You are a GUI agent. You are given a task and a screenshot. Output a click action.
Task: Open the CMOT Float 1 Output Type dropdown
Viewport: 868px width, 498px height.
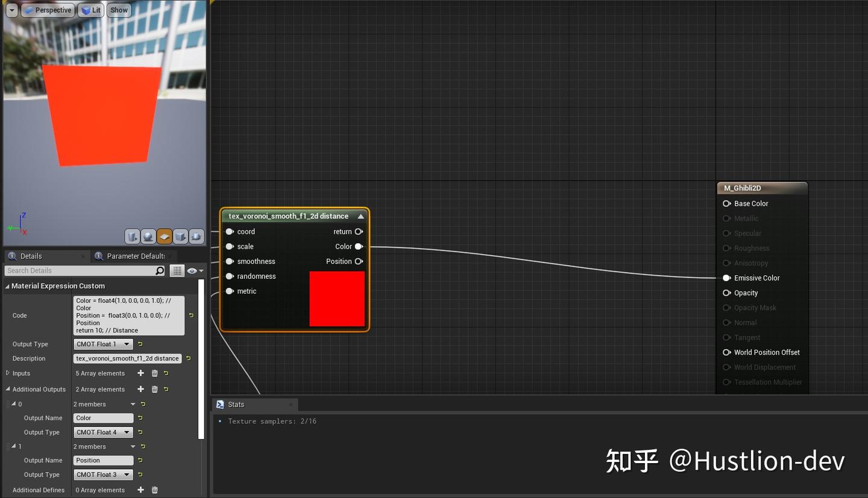102,344
